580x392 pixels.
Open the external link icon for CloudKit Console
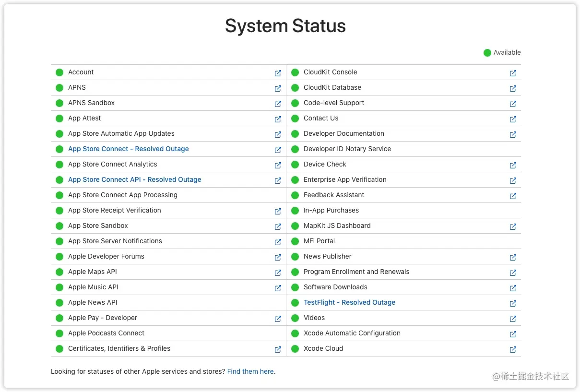(513, 73)
